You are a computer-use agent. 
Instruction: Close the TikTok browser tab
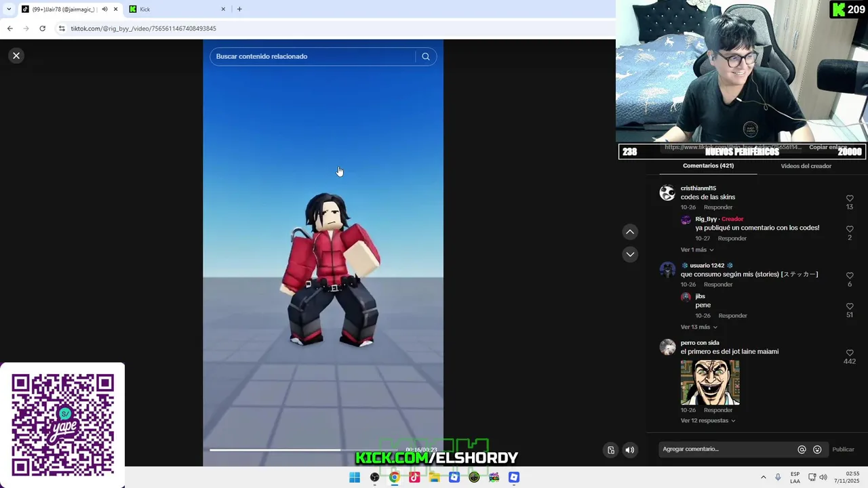[x=115, y=9]
